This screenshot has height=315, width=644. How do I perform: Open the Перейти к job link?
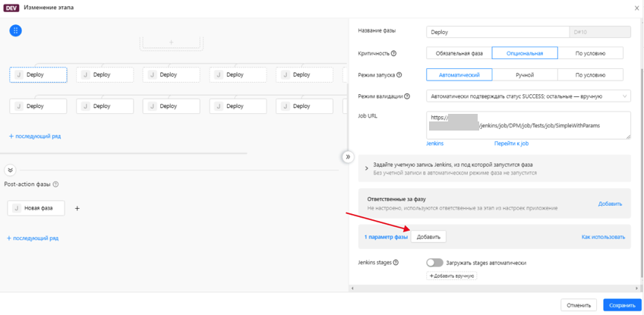click(x=511, y=143)
